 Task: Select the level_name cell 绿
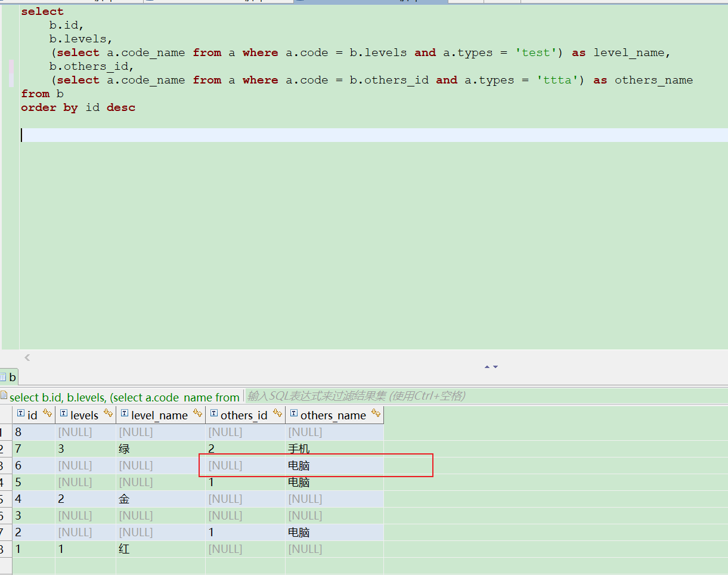pyautogui.click(x=160, y=449)
